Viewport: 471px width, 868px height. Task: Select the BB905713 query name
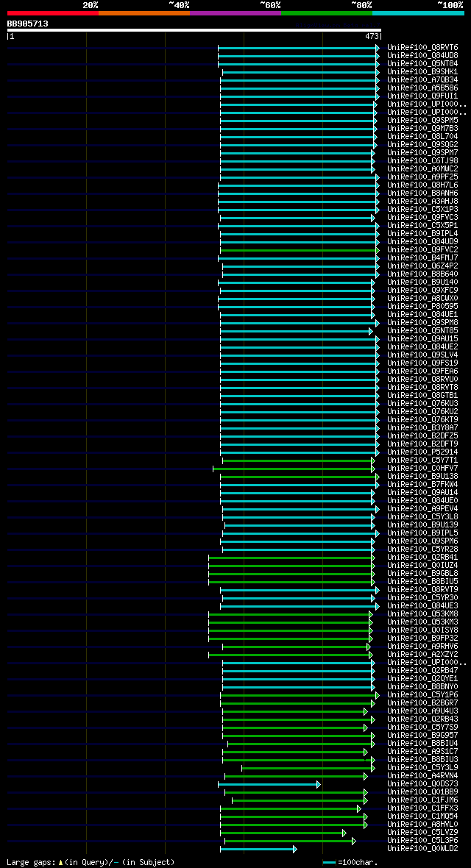point(28,24)
